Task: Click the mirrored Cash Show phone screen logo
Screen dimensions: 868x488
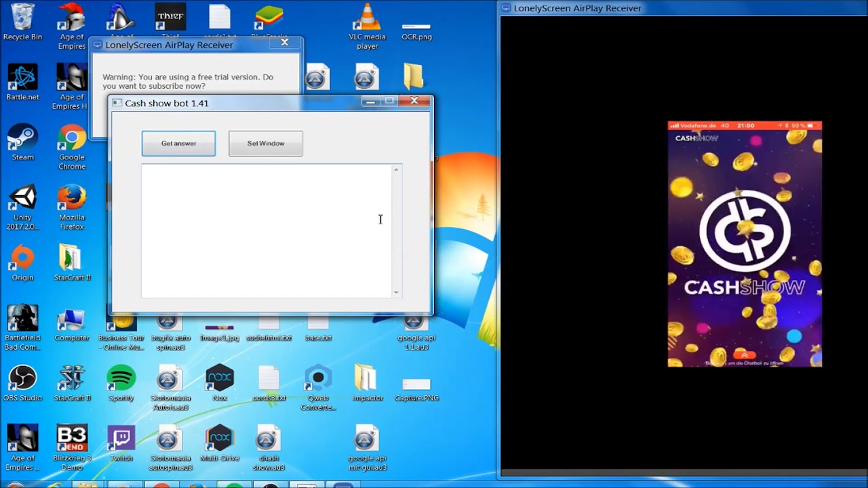Action: [745, 230]
